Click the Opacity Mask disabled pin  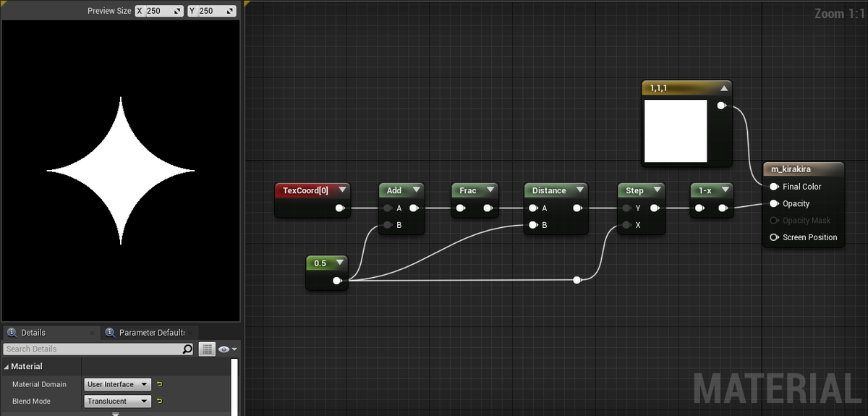tap(774, 221)
